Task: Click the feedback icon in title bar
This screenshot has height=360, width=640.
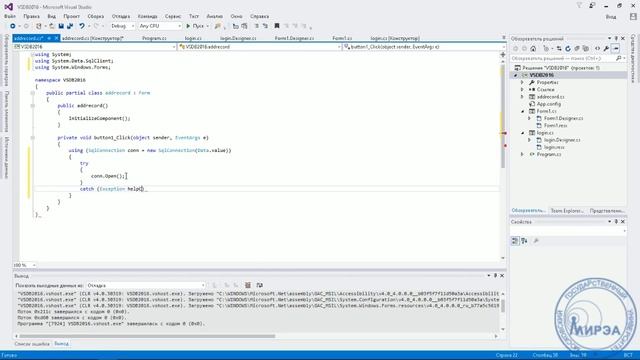Action: [592, 6]
